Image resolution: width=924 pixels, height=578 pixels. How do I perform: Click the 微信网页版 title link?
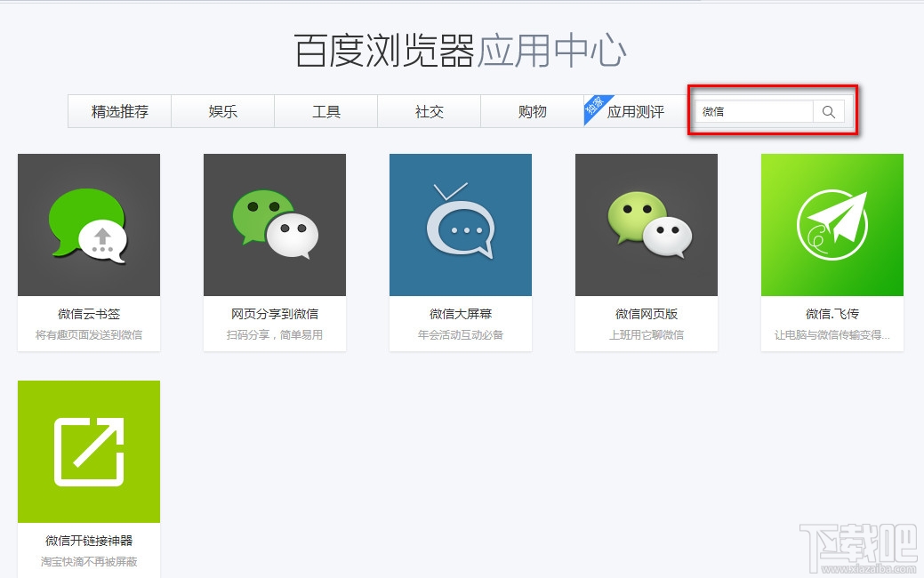tap(647, 315)
